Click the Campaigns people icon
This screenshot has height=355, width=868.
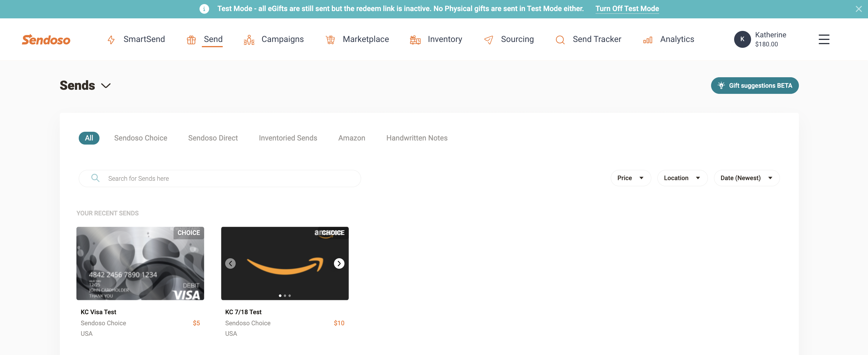pyautogui.click(x=249, y=40)
